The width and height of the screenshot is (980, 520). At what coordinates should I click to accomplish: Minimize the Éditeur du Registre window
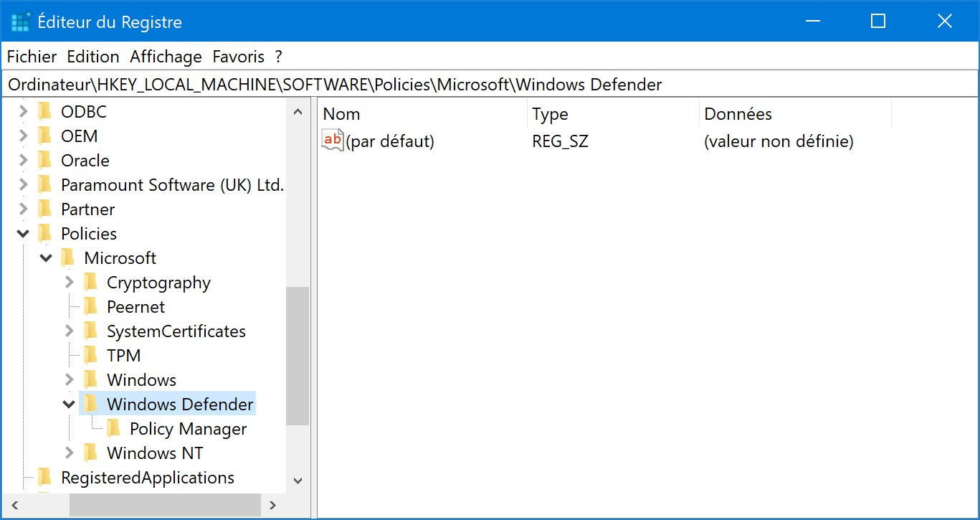[812, 22]
